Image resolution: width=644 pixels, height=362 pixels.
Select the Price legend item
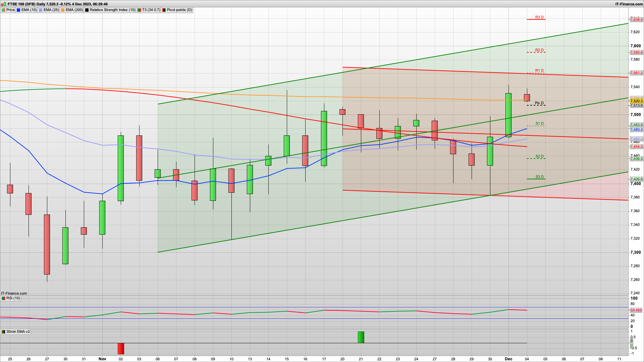click(x=8, y=10)
